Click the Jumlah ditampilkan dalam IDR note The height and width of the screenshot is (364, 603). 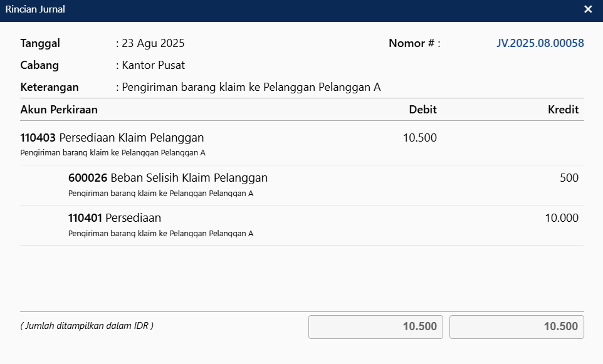(87, 326)
